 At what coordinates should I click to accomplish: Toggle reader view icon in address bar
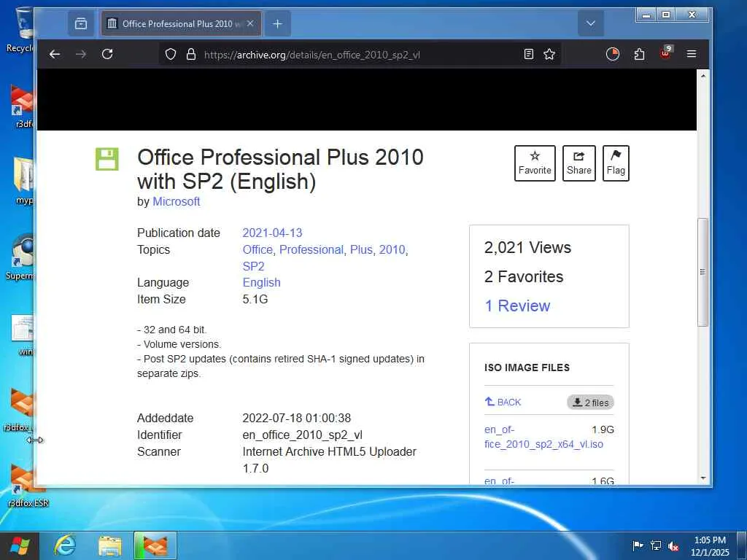pos(528,54)
